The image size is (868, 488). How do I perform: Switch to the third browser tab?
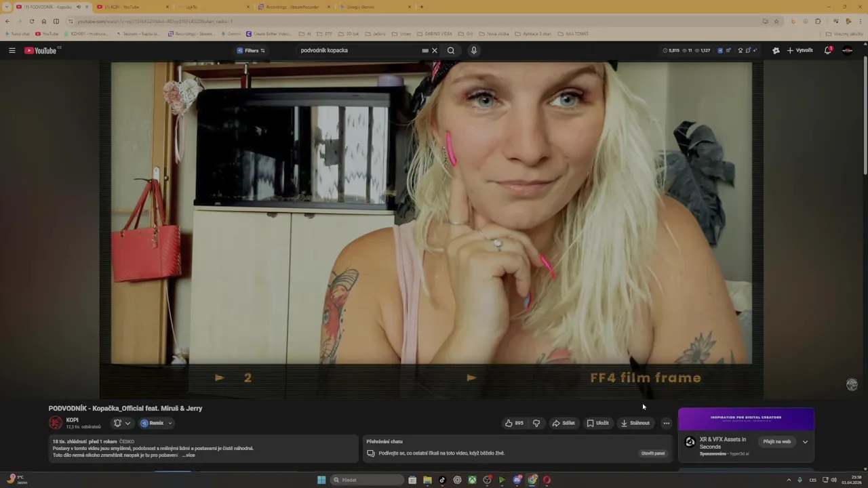[214, 7]
